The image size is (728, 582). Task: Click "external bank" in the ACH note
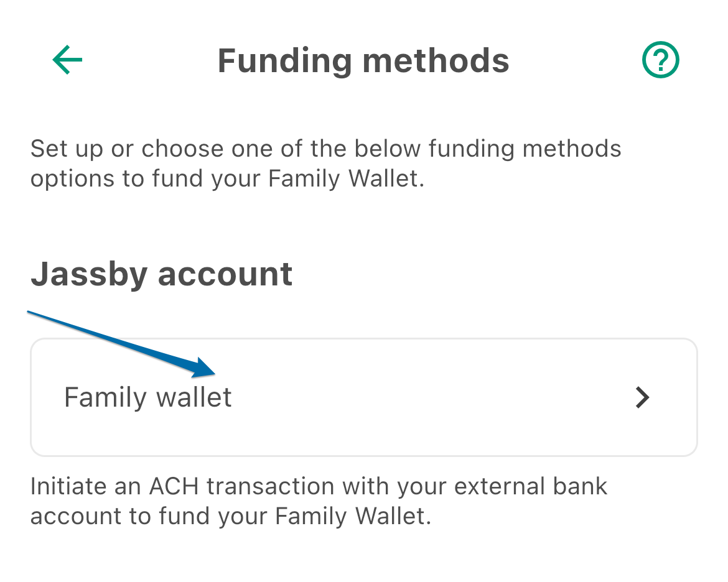531,486
